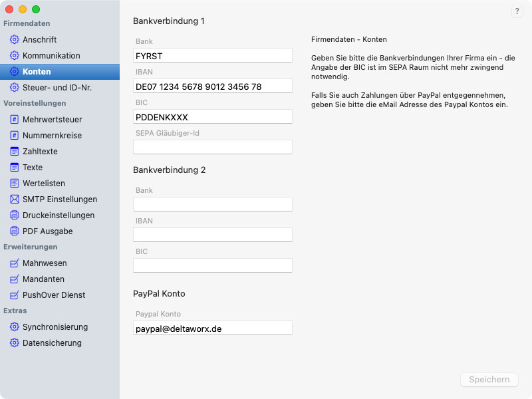Click the gear icon beside Anschrift
Viewport: 532px width, 399px height.
(14, 40)
